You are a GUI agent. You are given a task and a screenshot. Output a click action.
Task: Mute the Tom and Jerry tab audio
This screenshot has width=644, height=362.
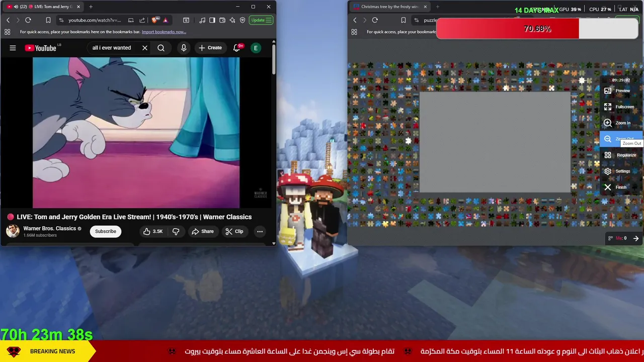pyautogui.click(x=16, y=7)
